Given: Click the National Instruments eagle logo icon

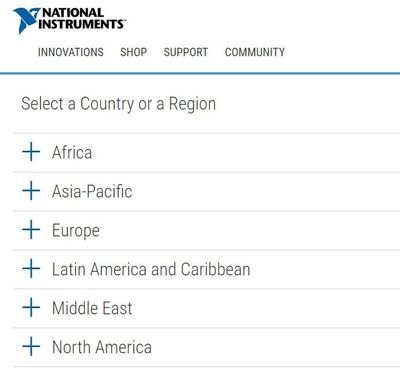Looking at the screenshot, I should click(26, 20).
